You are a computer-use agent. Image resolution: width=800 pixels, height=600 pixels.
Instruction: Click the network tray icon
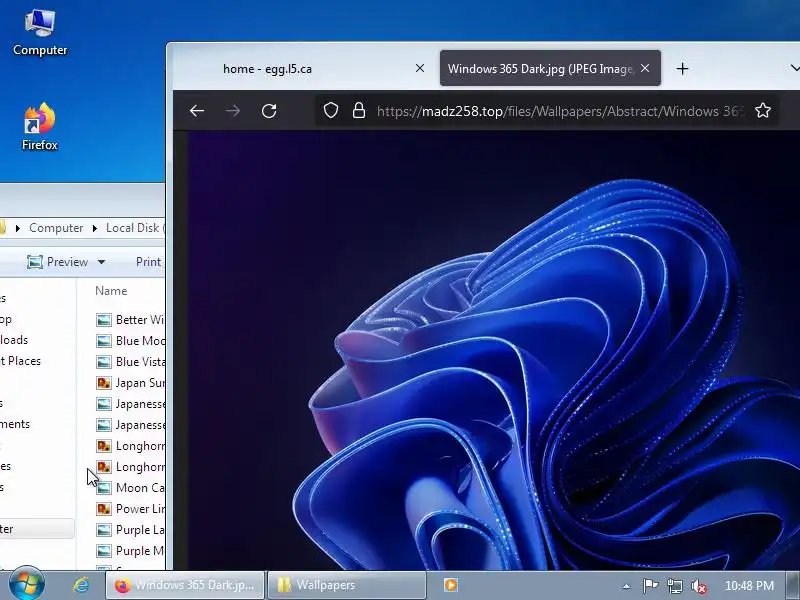click(x=674, y=586)
